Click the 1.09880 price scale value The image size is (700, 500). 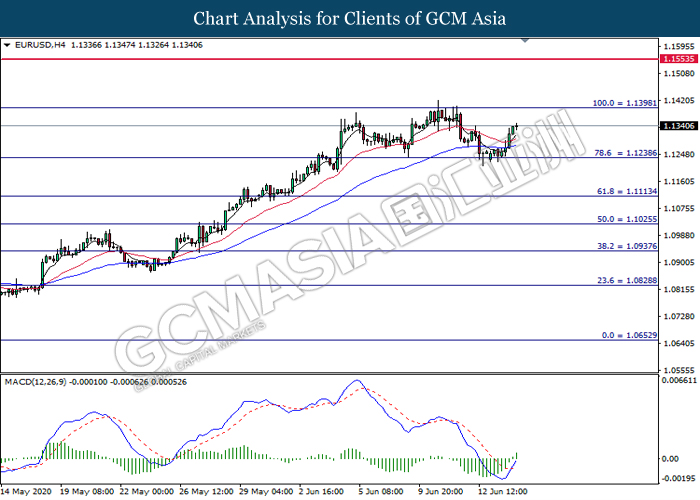[x=679, y=235]
